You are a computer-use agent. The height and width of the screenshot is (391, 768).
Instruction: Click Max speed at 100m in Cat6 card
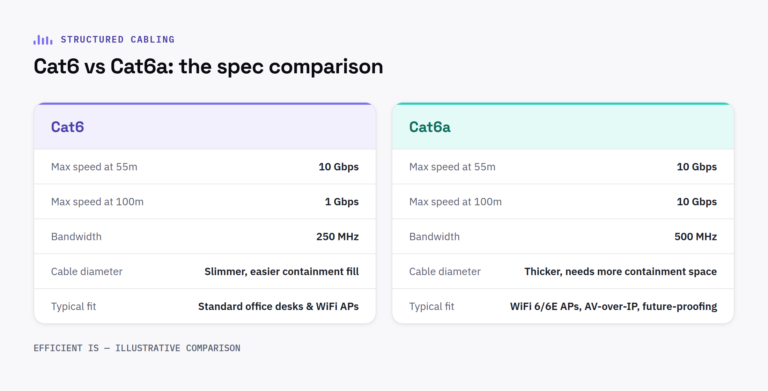point(97,202)
